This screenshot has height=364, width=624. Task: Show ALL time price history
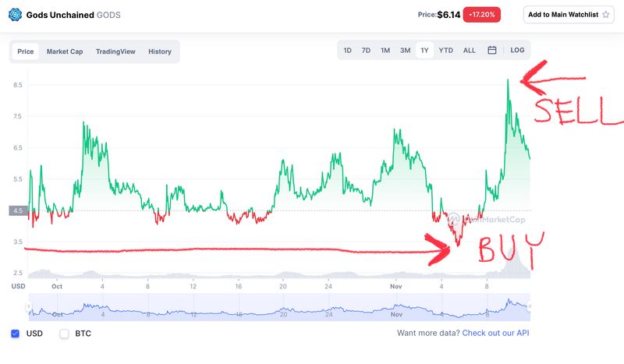(x=469, y=51)
